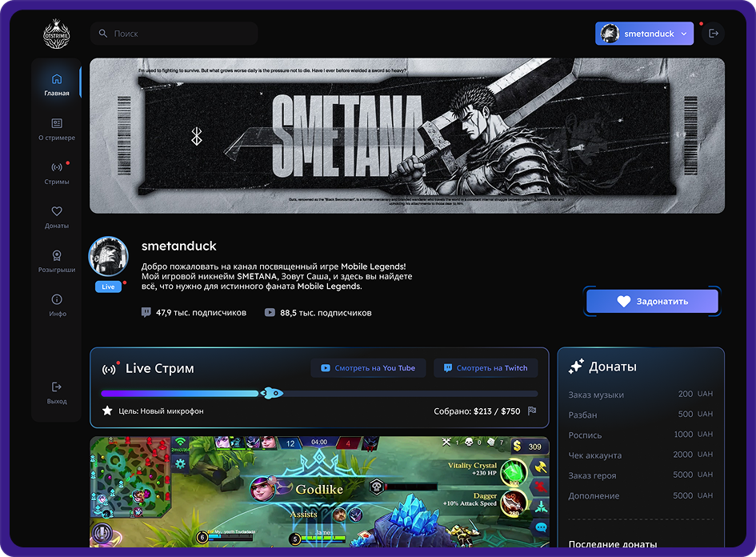Click Смотреть на Twitch button
The width and height of the screenshot is (756, 557).
[x=486, y=368]
